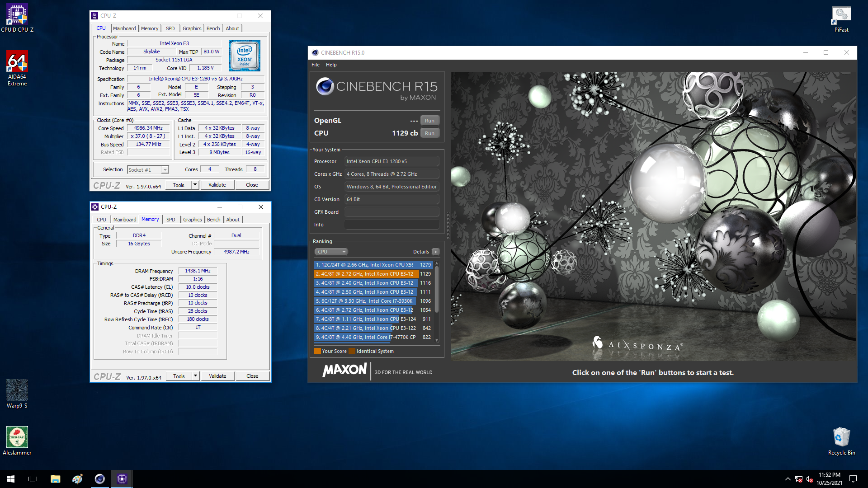Open the PiFast desktop shortcut

point(841,19)
